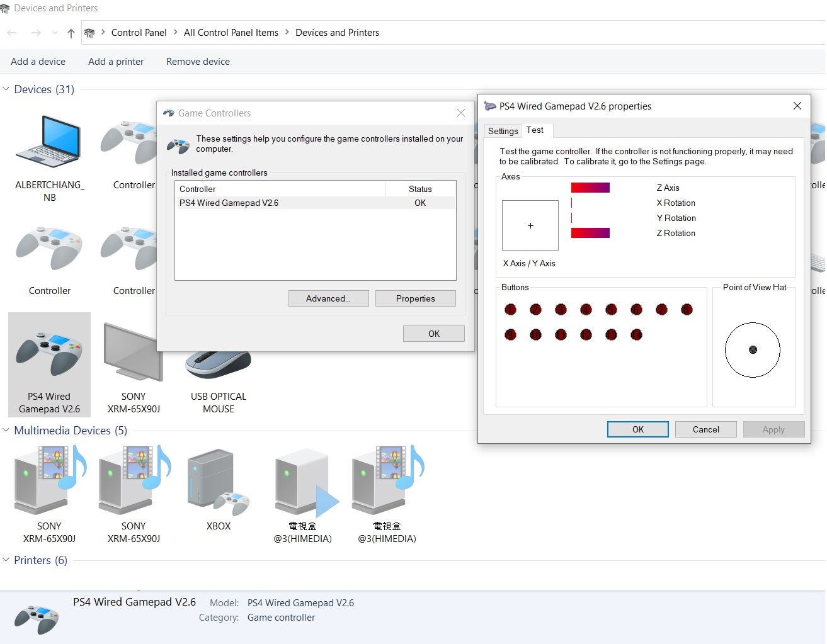Screen dimensions: 827x644
Task: Click the address bar location icon
Action: coord(89,33)
